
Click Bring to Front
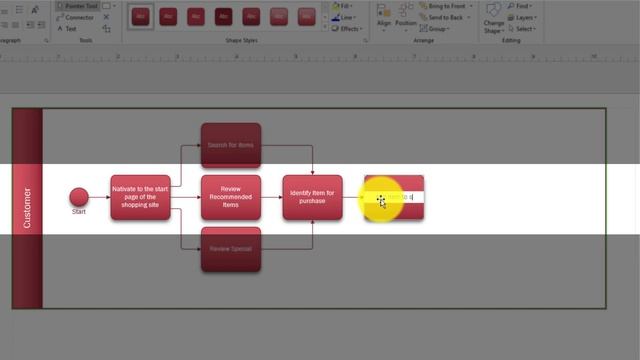[x=443, y=6]
